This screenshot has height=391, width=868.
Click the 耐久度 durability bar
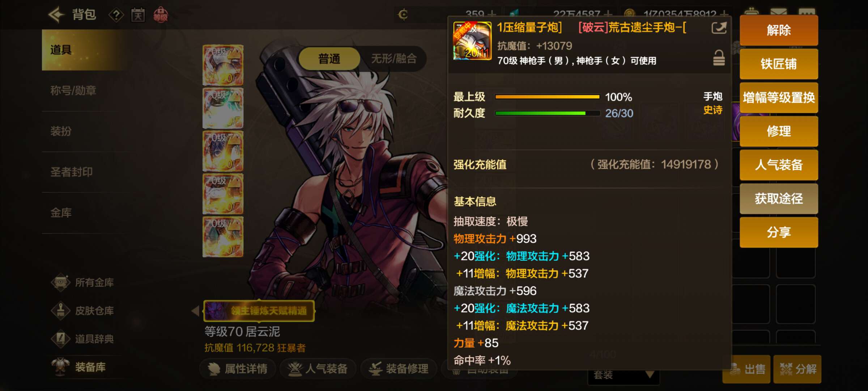[x=547, y=113]
